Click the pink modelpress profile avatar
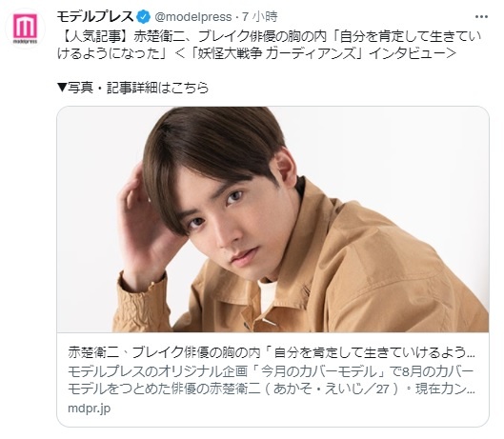The width and height of the screenshot is (504, 439). (25, 29)
